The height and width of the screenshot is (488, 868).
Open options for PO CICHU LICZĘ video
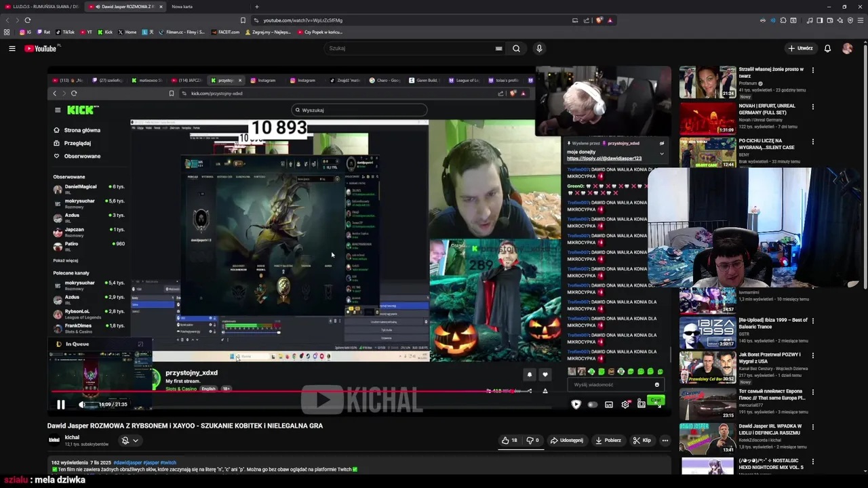point(812,142)
